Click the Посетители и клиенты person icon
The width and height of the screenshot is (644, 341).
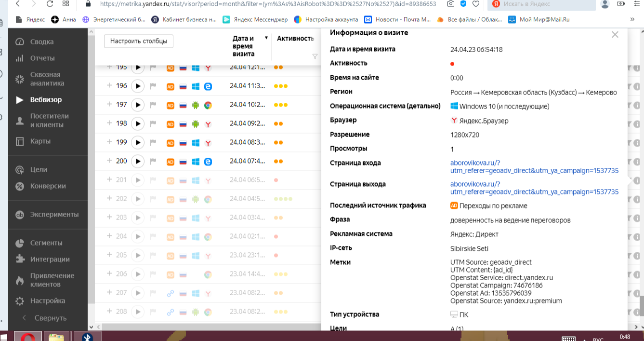(x=20, y=121)
